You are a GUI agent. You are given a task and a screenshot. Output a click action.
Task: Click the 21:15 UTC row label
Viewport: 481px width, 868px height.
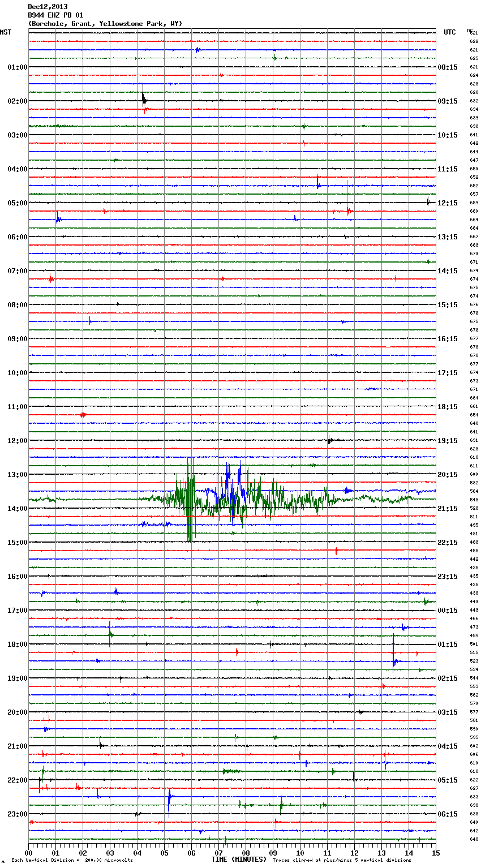click(x=448, y=508)
